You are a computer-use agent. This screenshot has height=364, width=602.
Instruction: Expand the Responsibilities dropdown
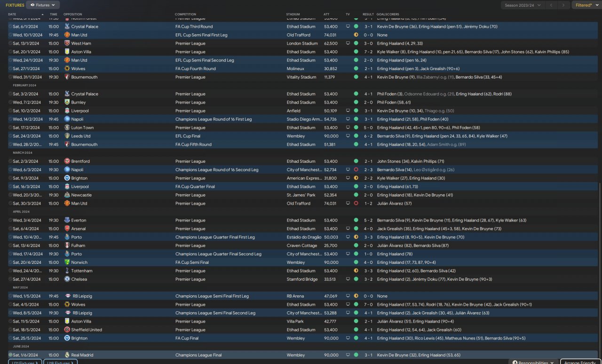coord(533,362)
